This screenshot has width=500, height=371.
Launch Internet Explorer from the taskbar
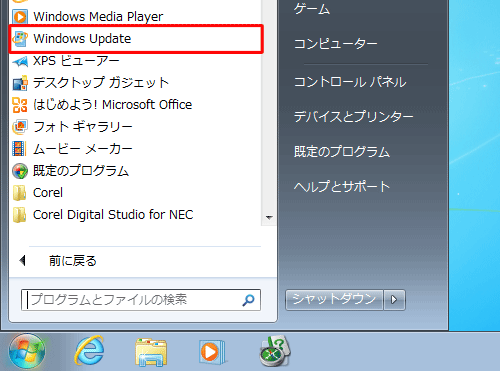[x=89, y=351]
